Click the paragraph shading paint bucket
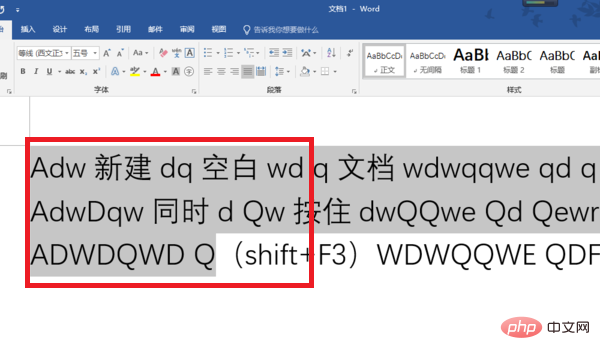 tap(305, 71)
